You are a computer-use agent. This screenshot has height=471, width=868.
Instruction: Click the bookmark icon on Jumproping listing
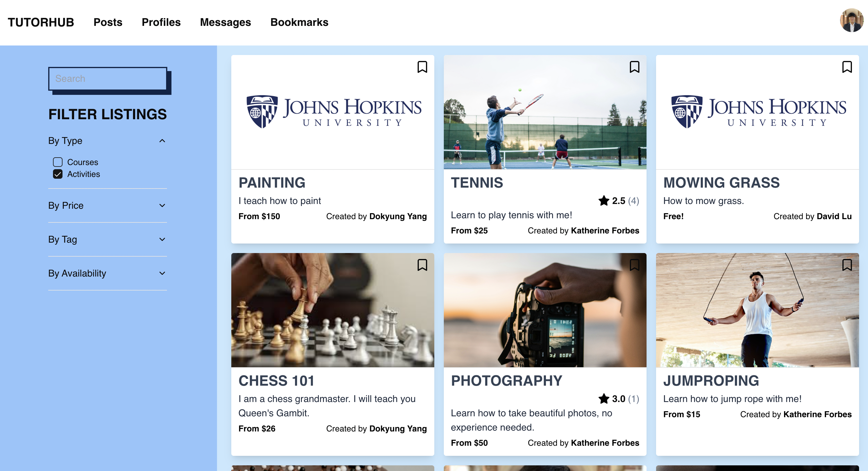pos(847,265)
